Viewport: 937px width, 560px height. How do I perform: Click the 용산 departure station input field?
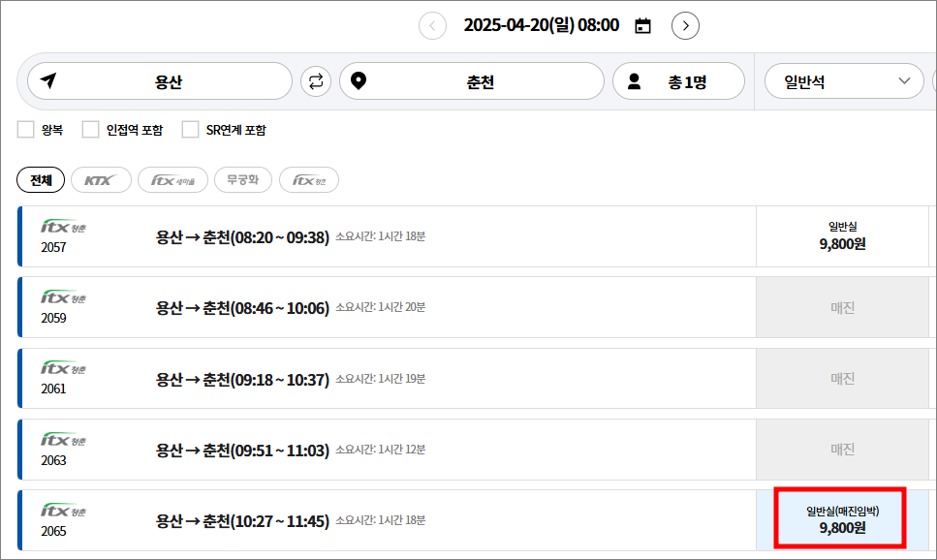tap(170, 80)
